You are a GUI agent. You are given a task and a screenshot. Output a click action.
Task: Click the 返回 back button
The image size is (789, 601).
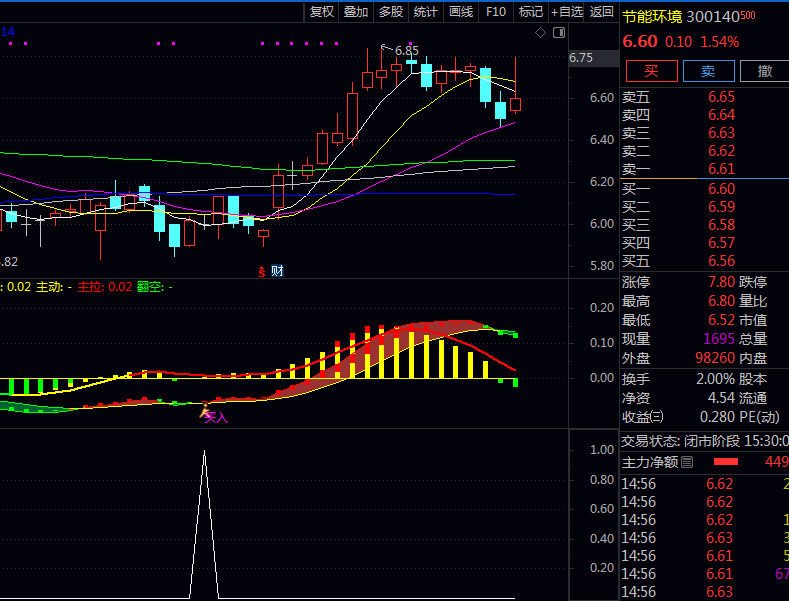[602, 12]
